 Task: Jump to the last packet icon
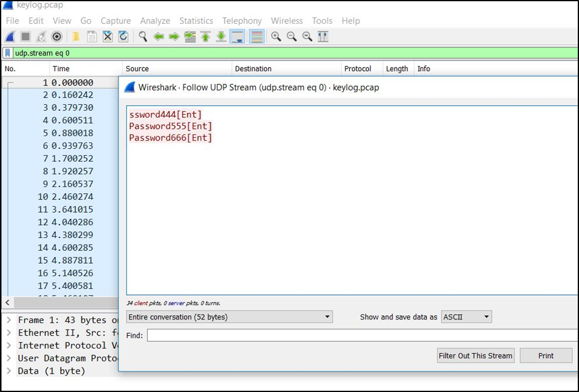[x=221, y=37]
